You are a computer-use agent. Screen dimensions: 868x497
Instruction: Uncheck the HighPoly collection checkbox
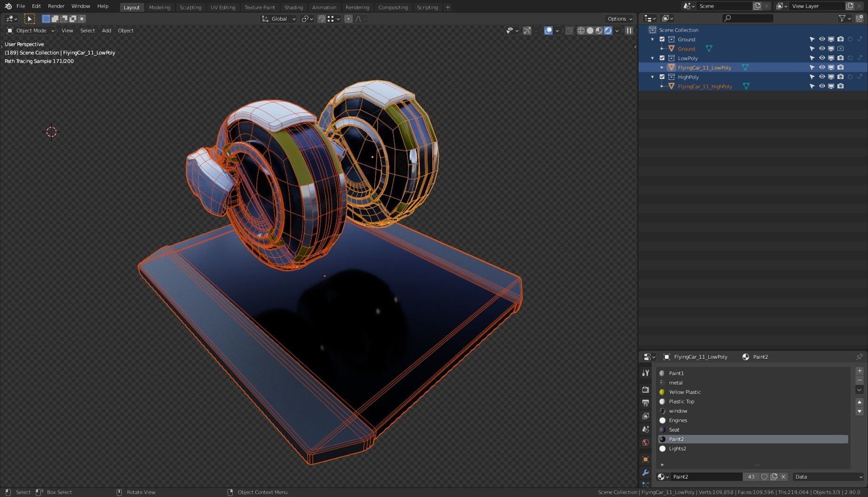pyautogui.click(x=662, y=77)
